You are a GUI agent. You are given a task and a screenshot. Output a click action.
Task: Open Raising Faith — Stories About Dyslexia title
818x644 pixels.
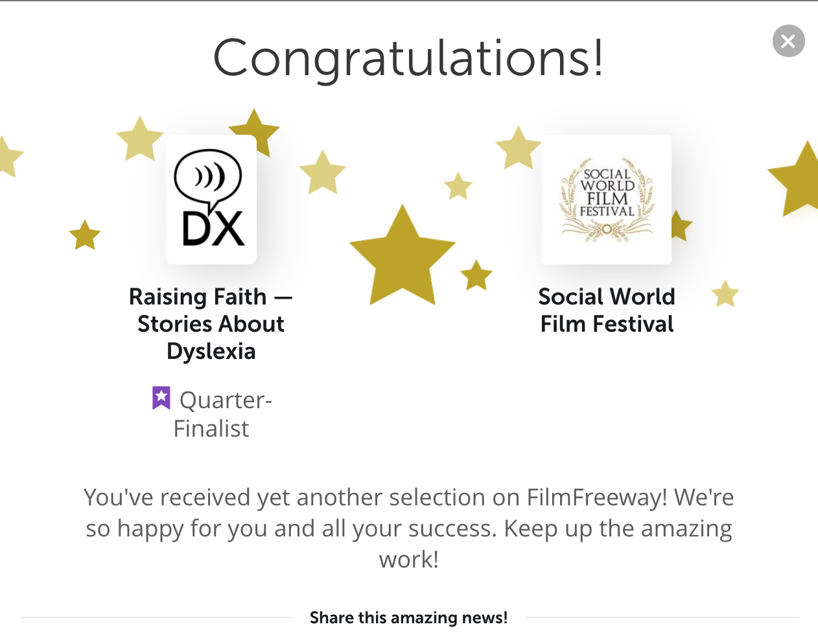[x=211, y=324]
